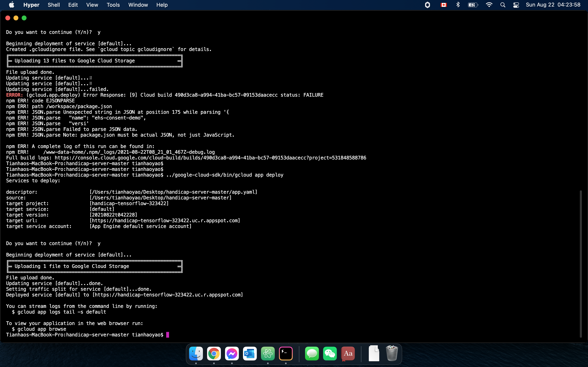Open Wi-Fi status menu
This screenshot has width=588, height=367.
(x=489, y=5)
